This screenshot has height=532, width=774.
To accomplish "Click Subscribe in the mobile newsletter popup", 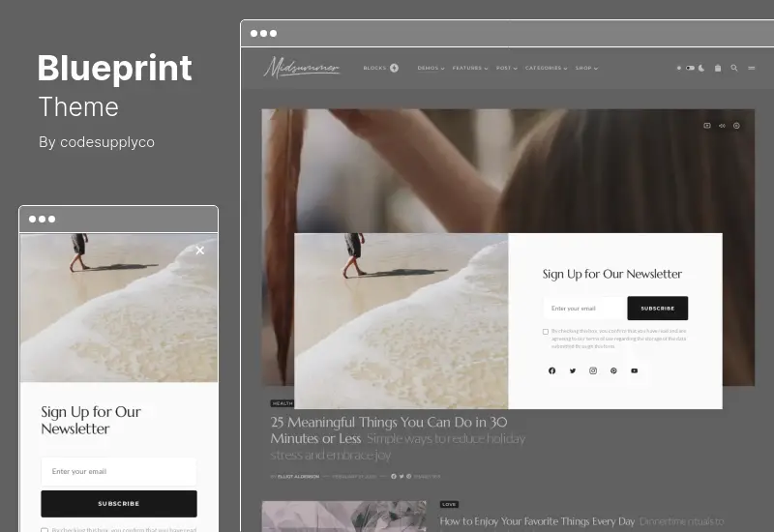I will (x=119, y=503).
